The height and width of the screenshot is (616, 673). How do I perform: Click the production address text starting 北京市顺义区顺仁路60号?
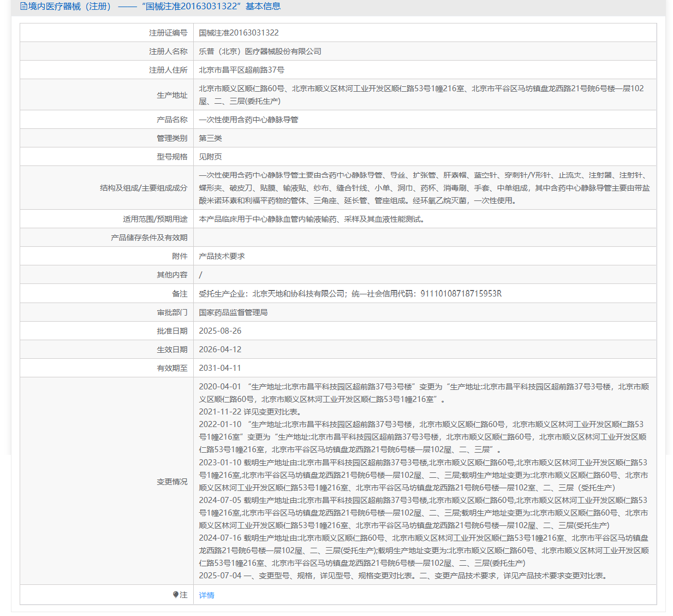click(421, 95)
